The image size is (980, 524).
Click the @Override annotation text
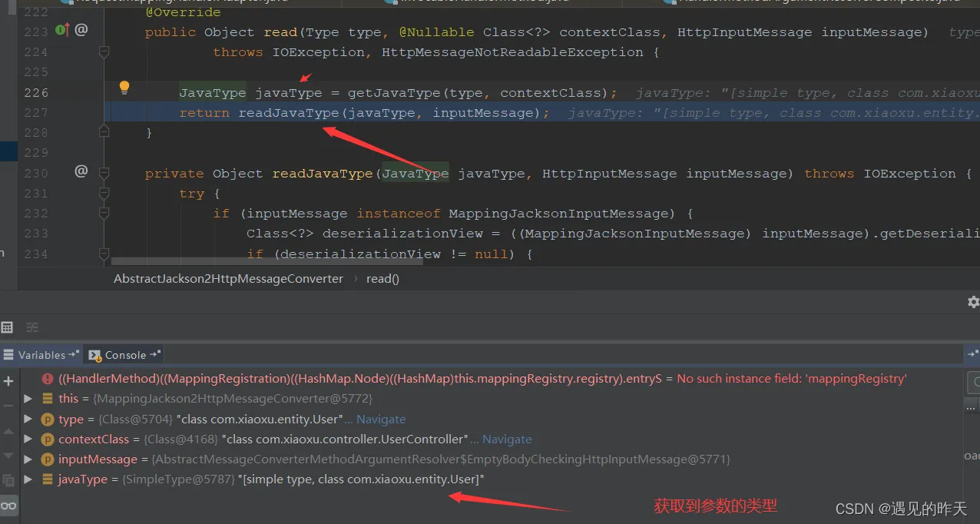[183, 12]
